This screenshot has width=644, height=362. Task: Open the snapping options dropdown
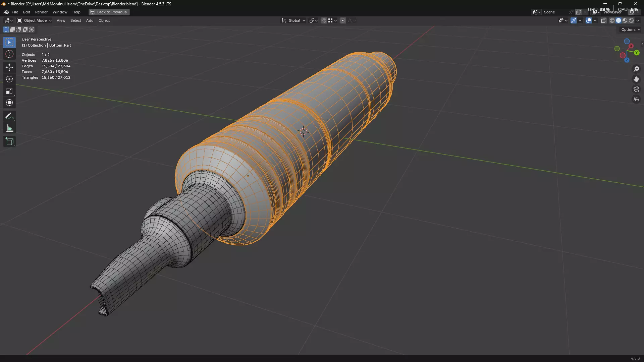pos(332,20)
